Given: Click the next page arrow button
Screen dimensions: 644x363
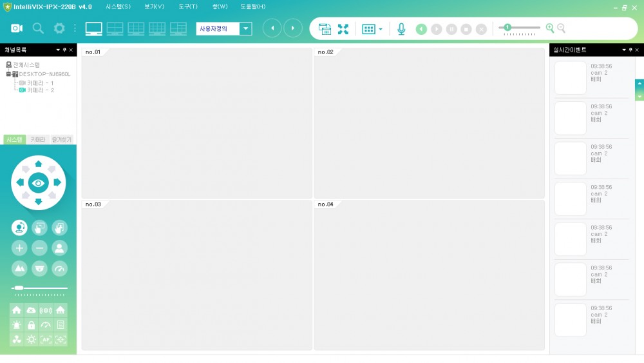Looking at the screenshot, I should coord(293,28).
